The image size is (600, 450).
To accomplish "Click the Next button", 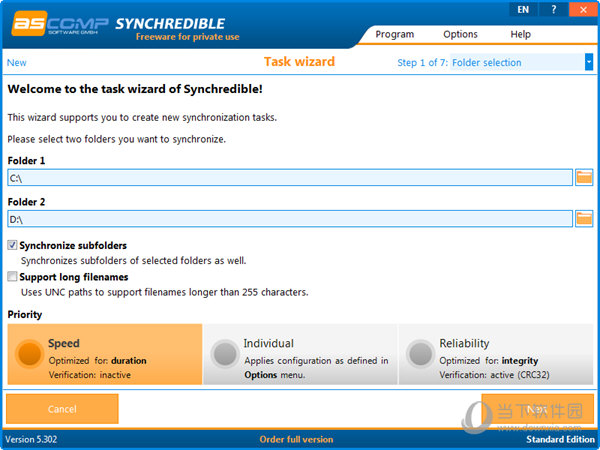I will [x=537, y=409].
